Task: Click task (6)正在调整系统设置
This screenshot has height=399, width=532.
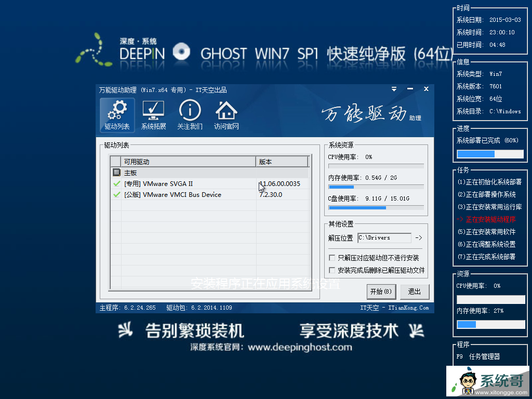Action: pos(486,244)
